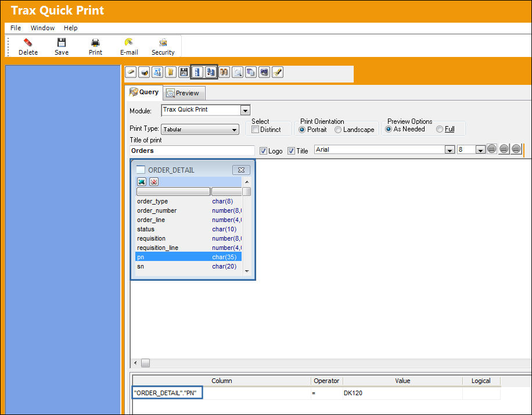Select the Query tab
This screenshot has height=415, width=532.
[x=144, y=92]
